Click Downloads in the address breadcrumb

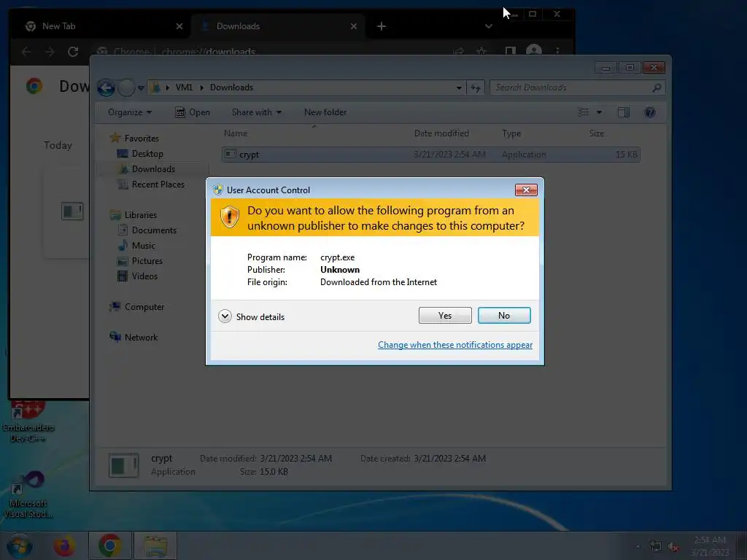point(231,87)
